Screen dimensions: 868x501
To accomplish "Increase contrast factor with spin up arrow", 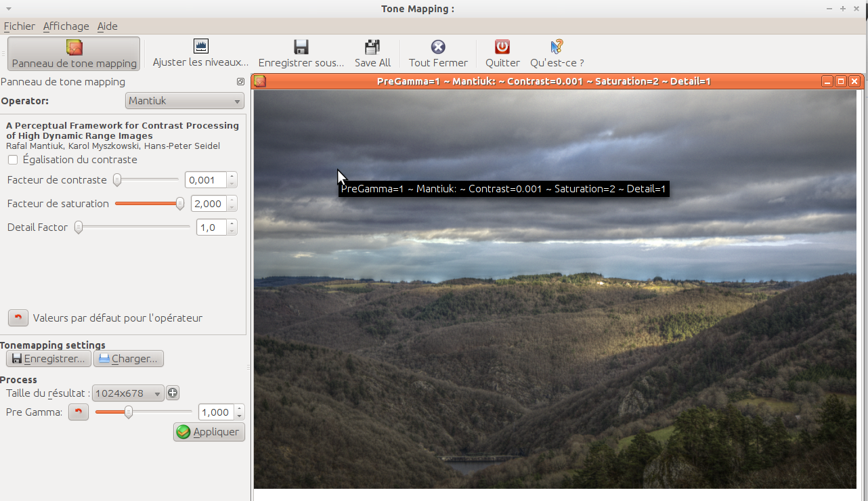I will 232,176.
